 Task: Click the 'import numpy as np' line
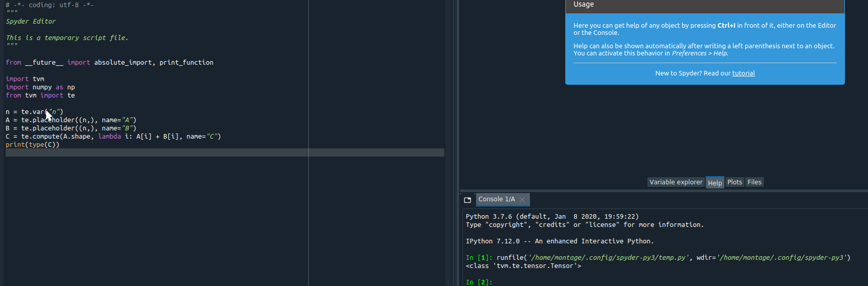tap(41, 87)
